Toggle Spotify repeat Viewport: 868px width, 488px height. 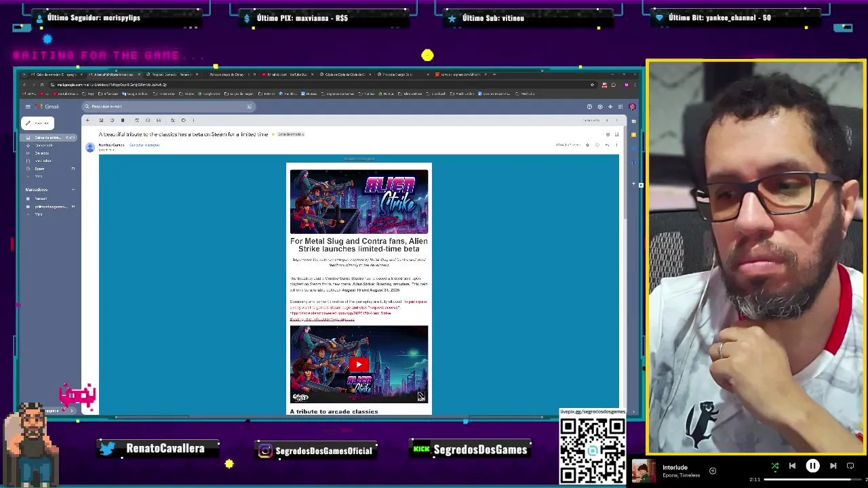pyautogui.click(x=850, y=466)
